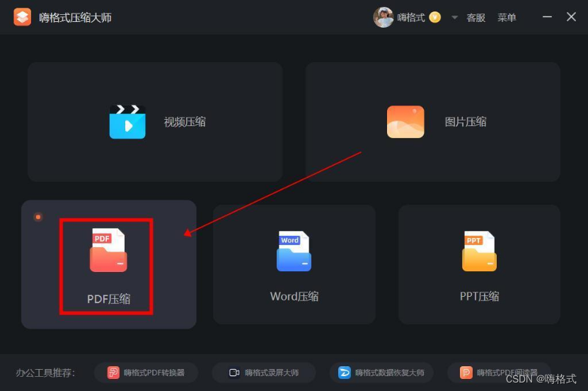Select the orange image compression icon
This screenshot has width=588, height=391.
(x=405, y=122)
